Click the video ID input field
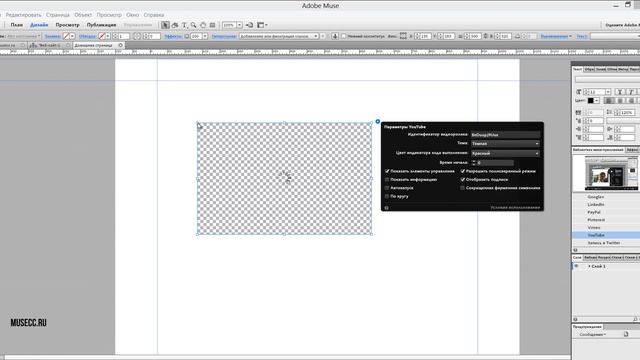640x360 pixels. (505, 135)
